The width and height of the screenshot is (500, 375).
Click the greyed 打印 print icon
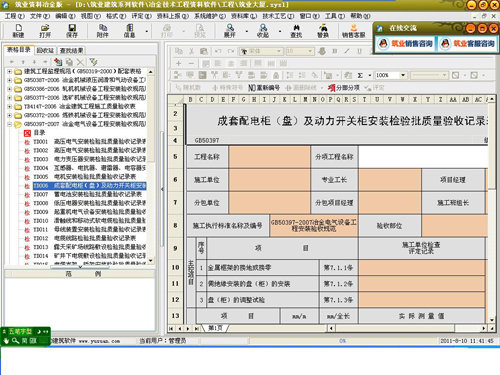pos(167,31)
